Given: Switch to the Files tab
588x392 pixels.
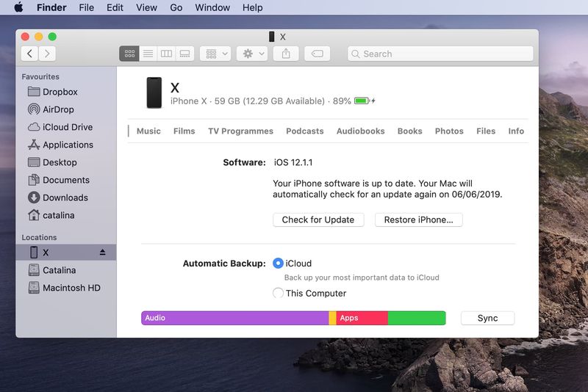Looking at the screenshot, I should point(486,131).
